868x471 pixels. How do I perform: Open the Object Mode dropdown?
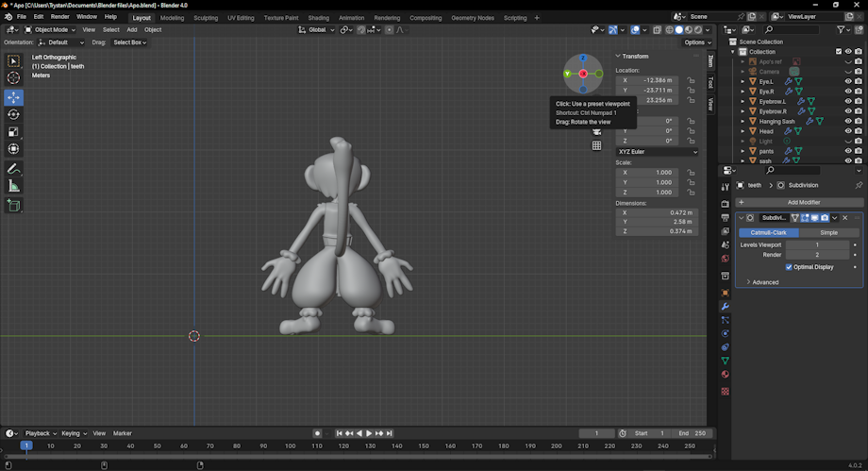click(x=50, y=30)
